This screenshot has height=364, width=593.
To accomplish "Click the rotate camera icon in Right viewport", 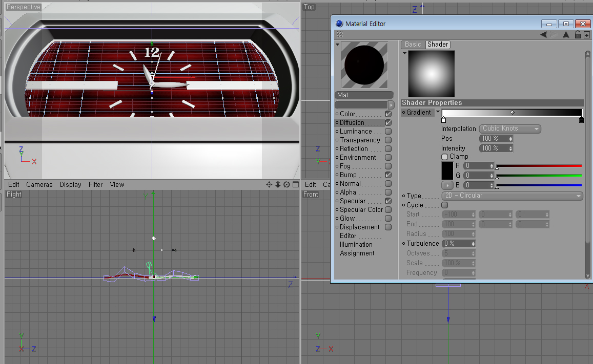I will coord(287,184).
